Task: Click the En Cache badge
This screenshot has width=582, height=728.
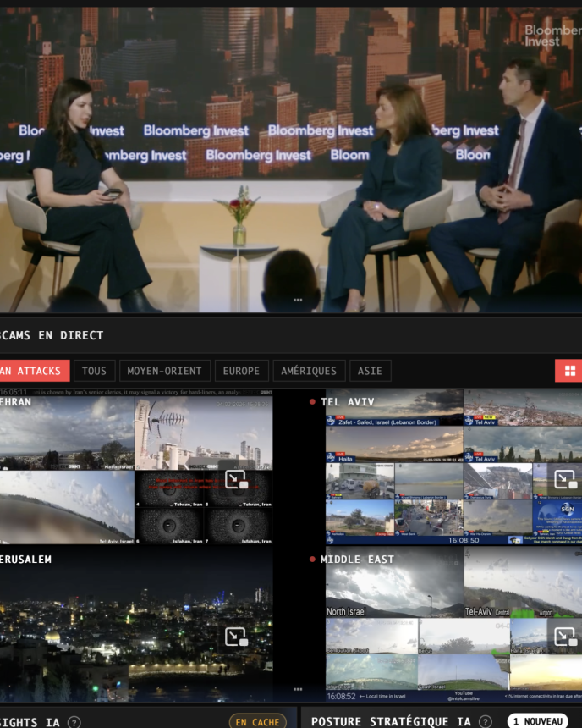Action: coord(257,722)
